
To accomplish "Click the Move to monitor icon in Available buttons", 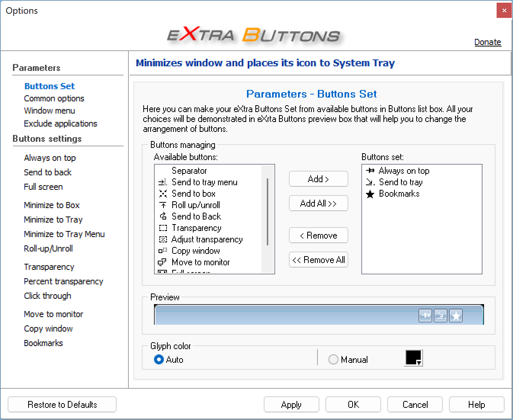I will tap(163, 262).
